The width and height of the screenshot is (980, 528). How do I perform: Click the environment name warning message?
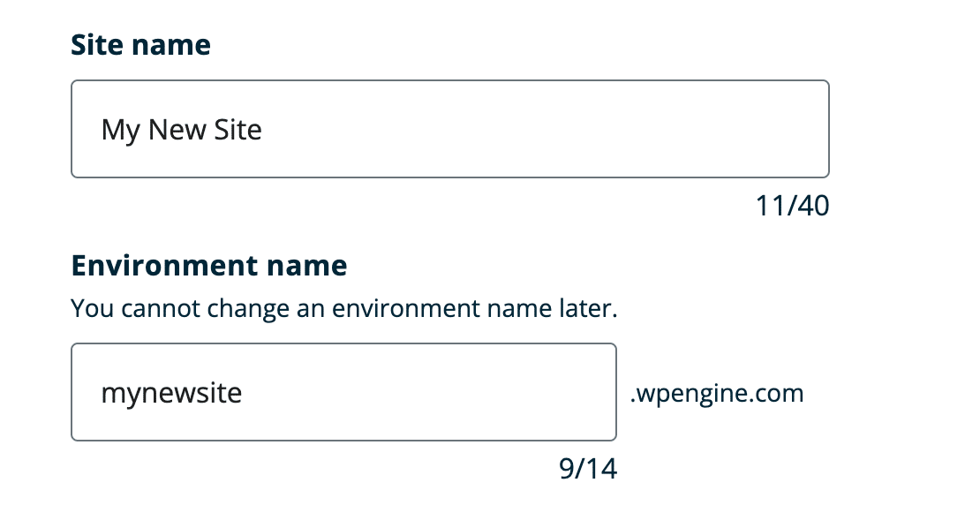click(x=345, y=308)
